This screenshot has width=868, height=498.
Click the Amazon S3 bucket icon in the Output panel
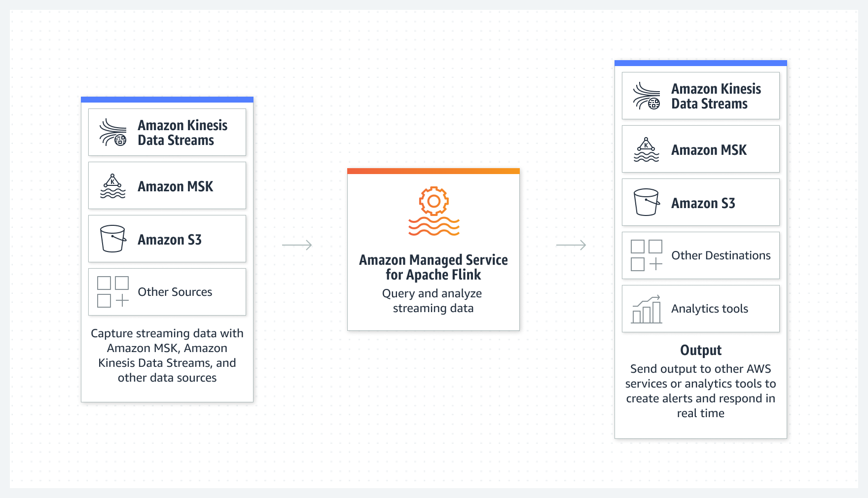coord(647,202)
